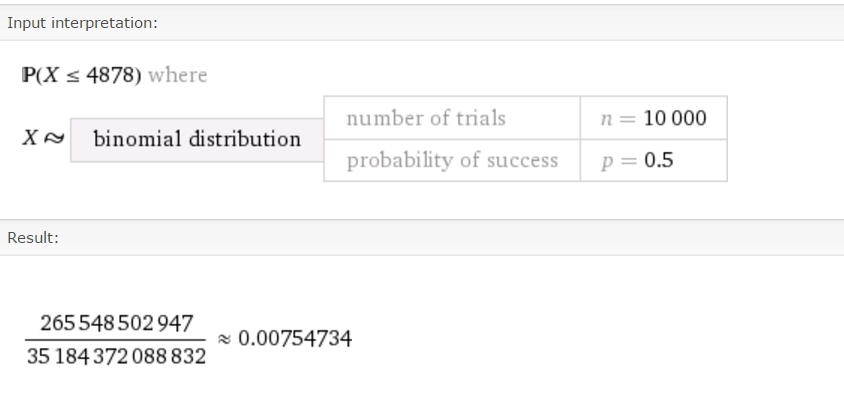Click the approximately-equal sign in the result
This screenshot has height=396, width=844.
coord(224,339)
